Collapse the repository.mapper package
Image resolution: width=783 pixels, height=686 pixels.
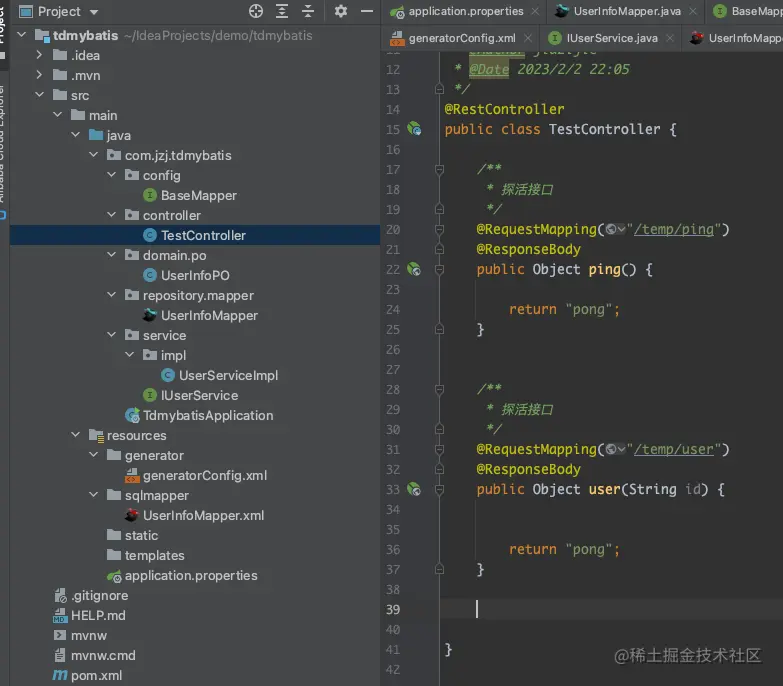pos(111,294)
